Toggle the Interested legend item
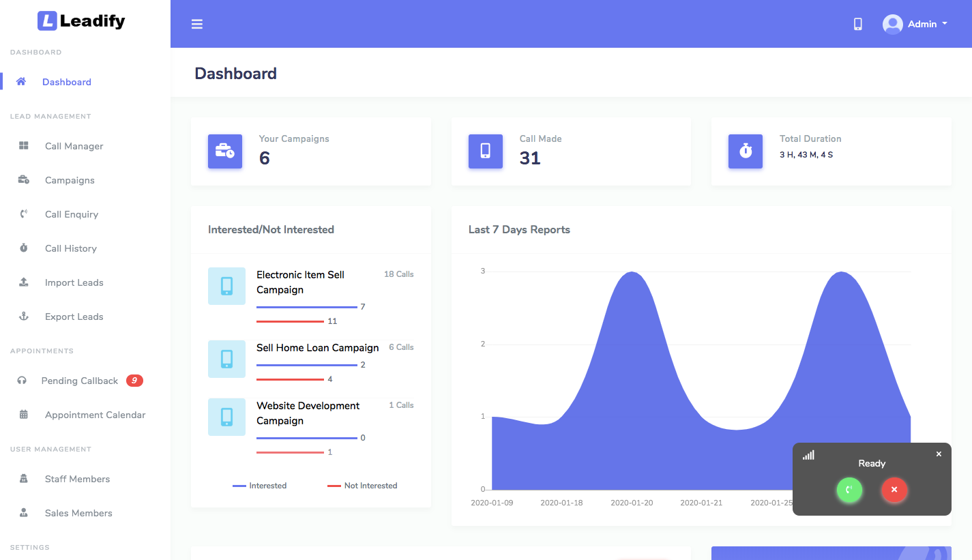The height and width of the screenshot is (560, 972). tap(260, 486)
